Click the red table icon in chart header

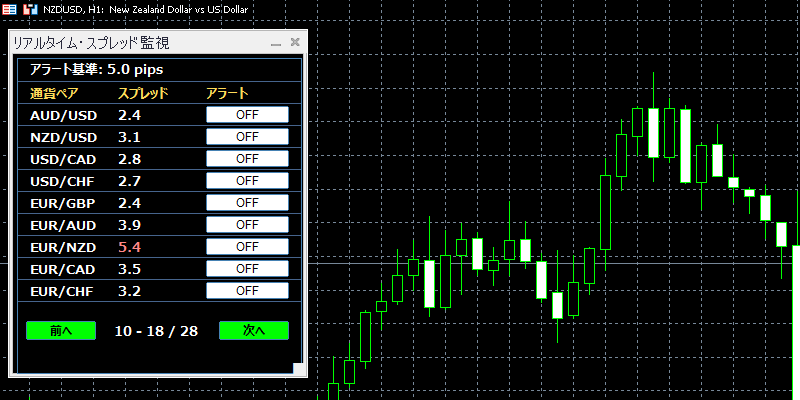tap(9, 9)
